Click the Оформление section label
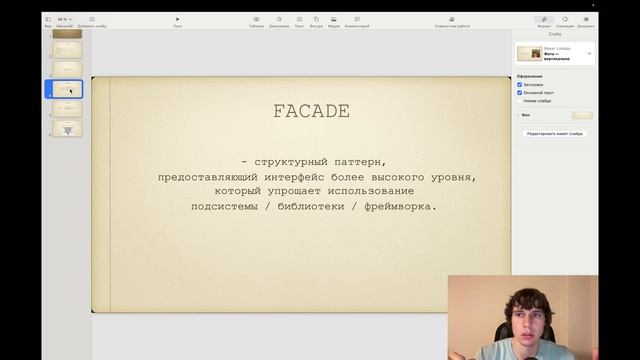This screenshot has height=360, width=640. [529, 76]
